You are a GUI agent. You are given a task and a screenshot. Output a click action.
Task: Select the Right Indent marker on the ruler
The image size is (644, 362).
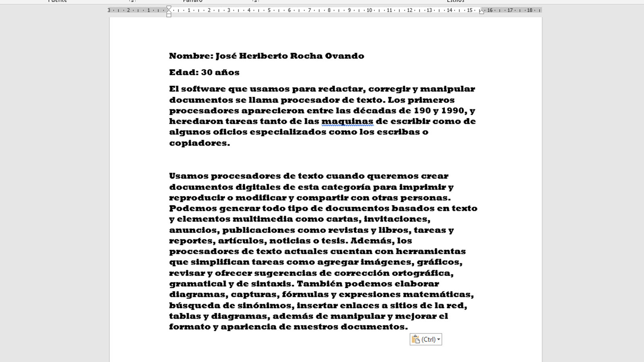coord(481,12)
